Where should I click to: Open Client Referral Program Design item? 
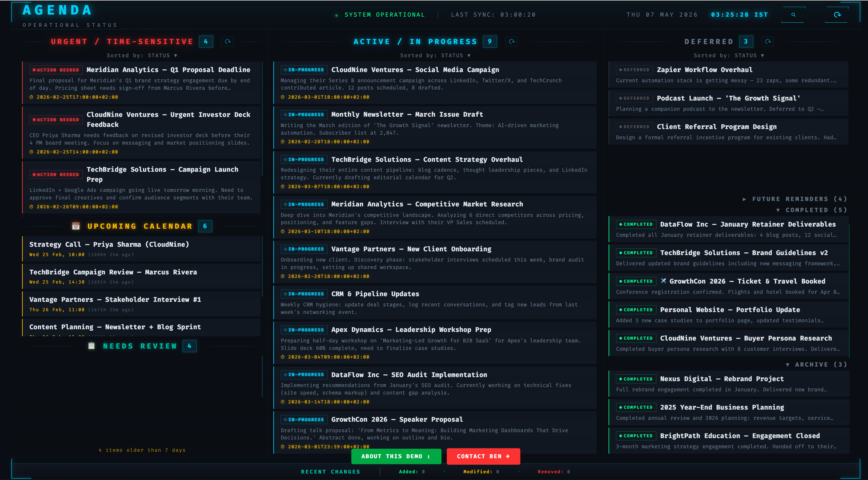729,131
